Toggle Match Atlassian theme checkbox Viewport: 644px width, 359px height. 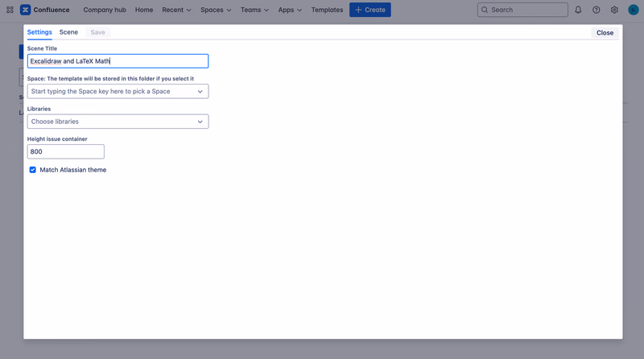click(x=32, y=170)
